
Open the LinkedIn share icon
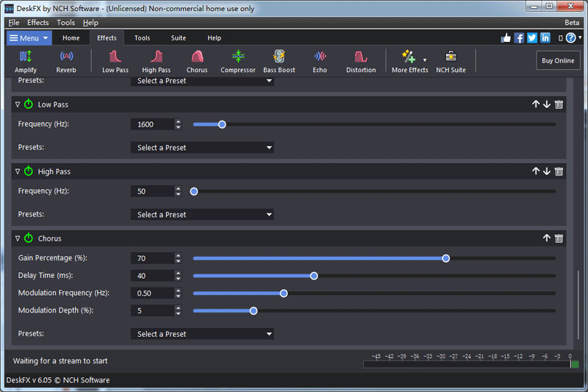pyautogui.click(x=545, y=38)
